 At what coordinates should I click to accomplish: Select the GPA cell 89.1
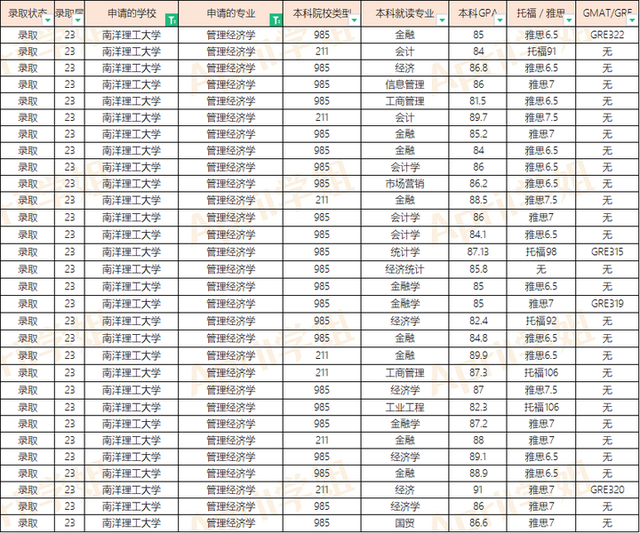(478, 457)
